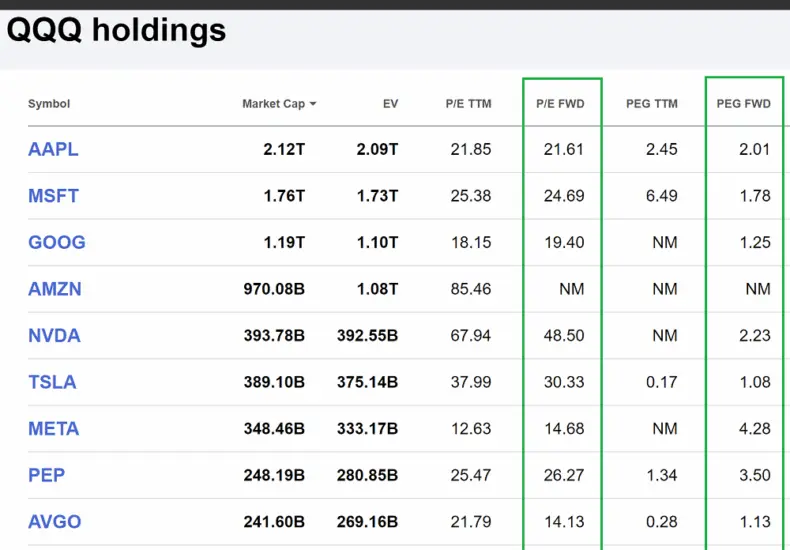Click the Market Cap sort arrow

(x=313, y=104)
